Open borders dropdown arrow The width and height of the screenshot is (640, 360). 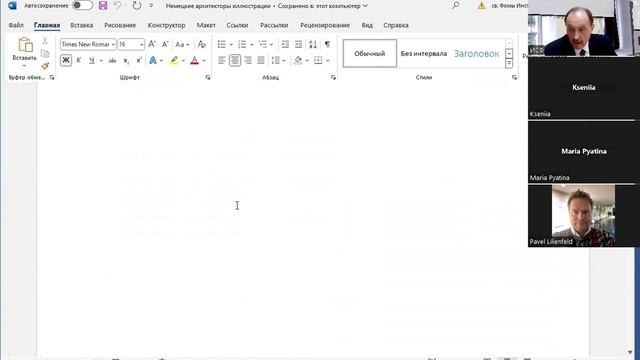tap(328, 60)
